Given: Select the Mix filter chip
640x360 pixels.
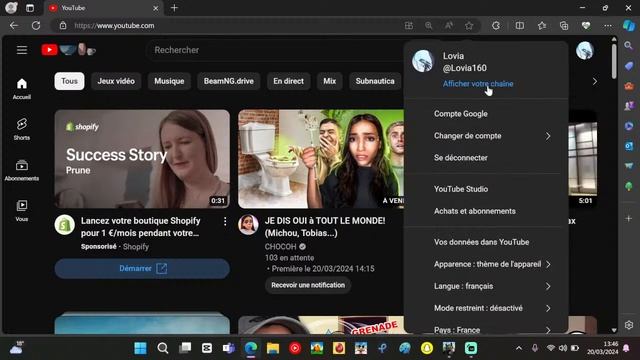Looking at the screenshot, I should tap(329, 81).
